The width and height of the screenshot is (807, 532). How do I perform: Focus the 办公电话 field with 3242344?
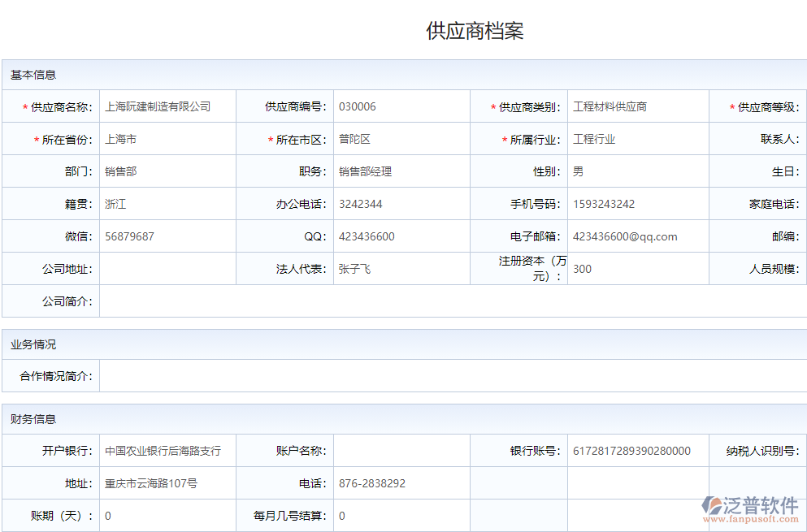click(401, 204)
